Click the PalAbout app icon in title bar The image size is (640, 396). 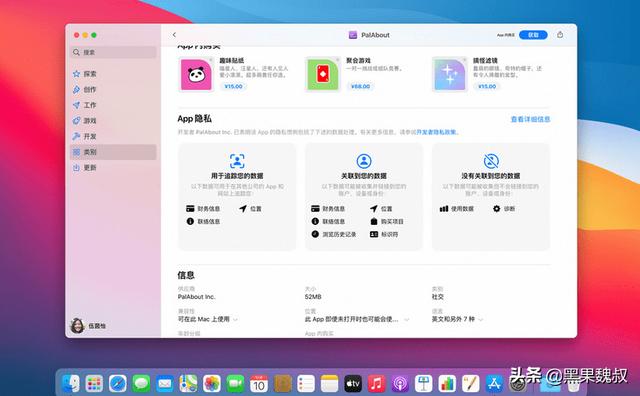pos(353,35)
